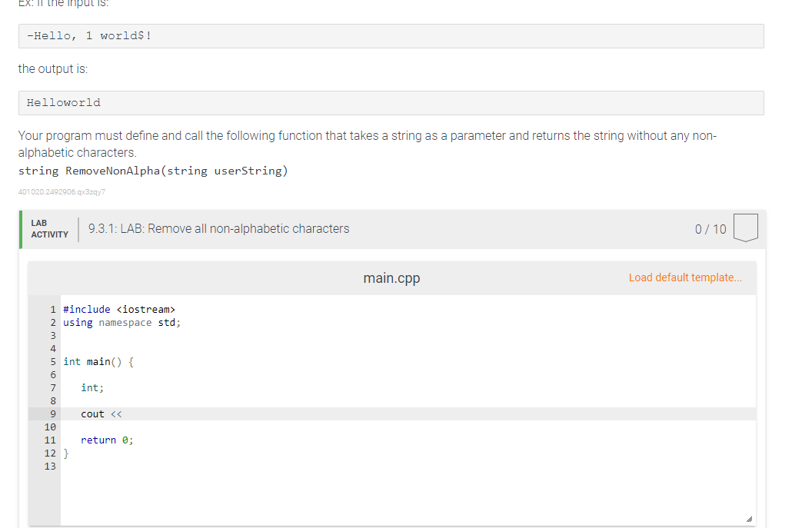The image size is (812, 528).
Task: Click line number 9 in the gutter
Action: coord(53,414)
